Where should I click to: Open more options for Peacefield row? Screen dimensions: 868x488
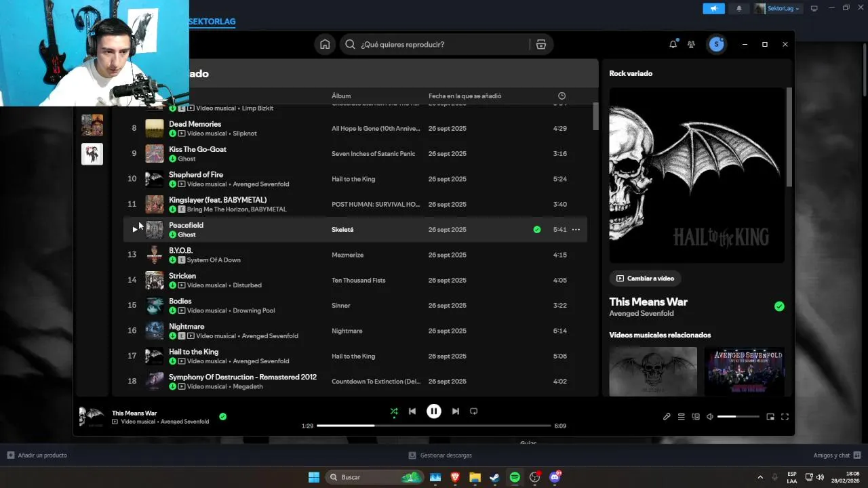pyautogui.click(x=576, y=230)
